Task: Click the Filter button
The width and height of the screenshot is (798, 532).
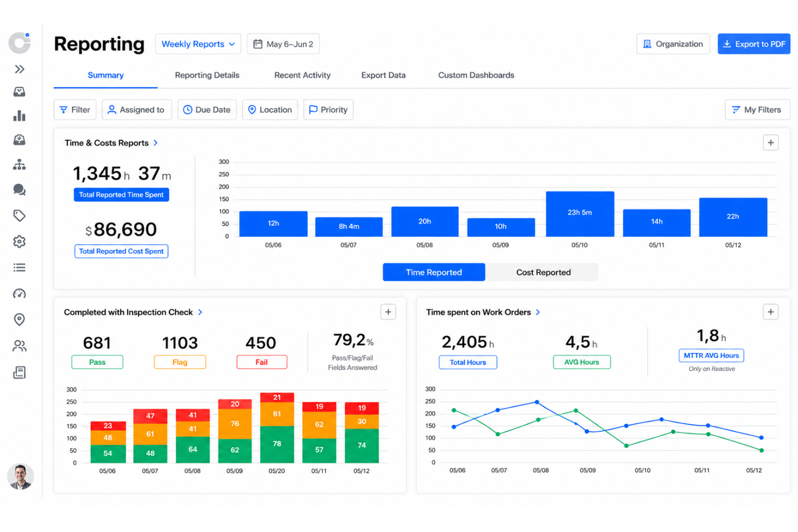Action: point(75,109)
